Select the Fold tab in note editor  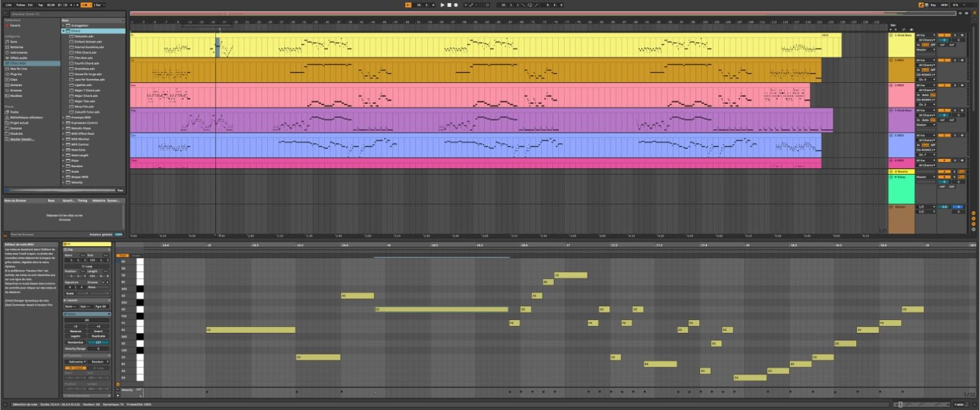point(124,255)
